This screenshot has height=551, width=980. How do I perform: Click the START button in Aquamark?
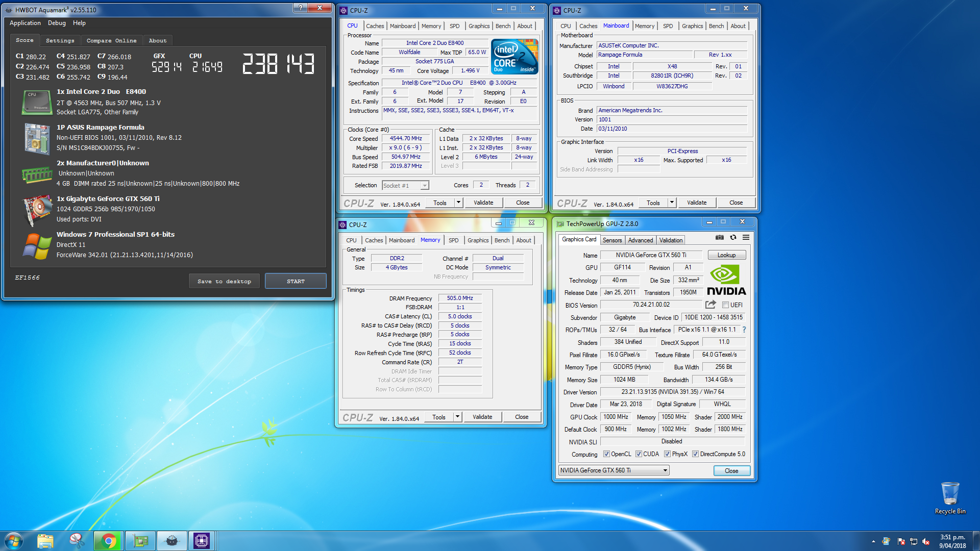(x=296, y=281)
